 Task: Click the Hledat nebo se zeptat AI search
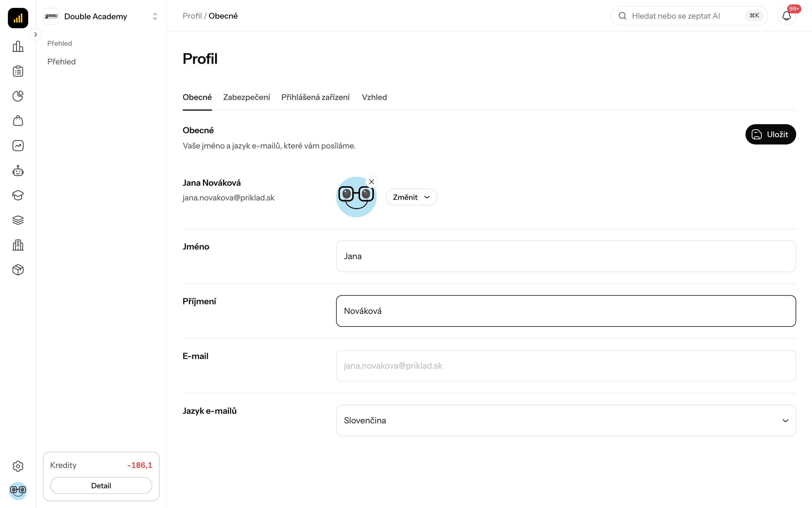tap(689, 16)
